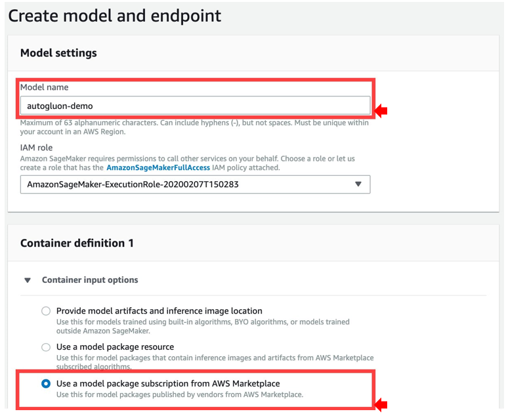Select the AWS Marketplace model package subscription radio
The height and width of the screenshot is (420, 506).
click(x=46, y=384)
